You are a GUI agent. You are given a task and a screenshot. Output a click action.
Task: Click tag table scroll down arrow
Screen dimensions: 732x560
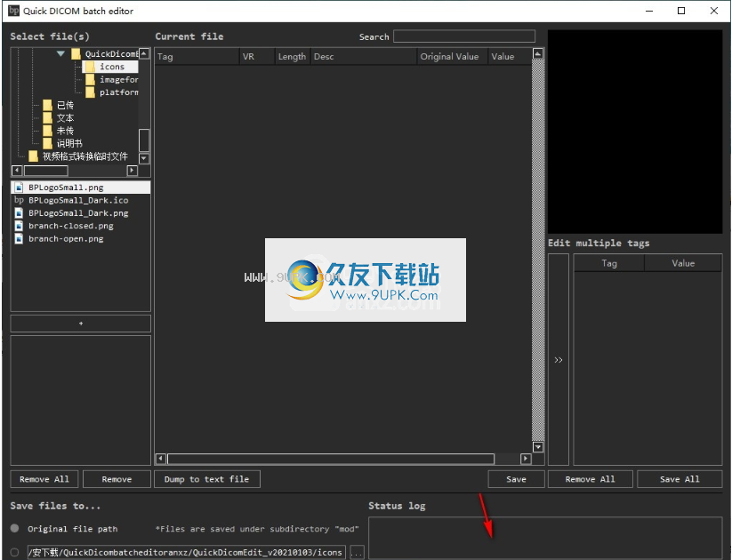coord(538,447)
